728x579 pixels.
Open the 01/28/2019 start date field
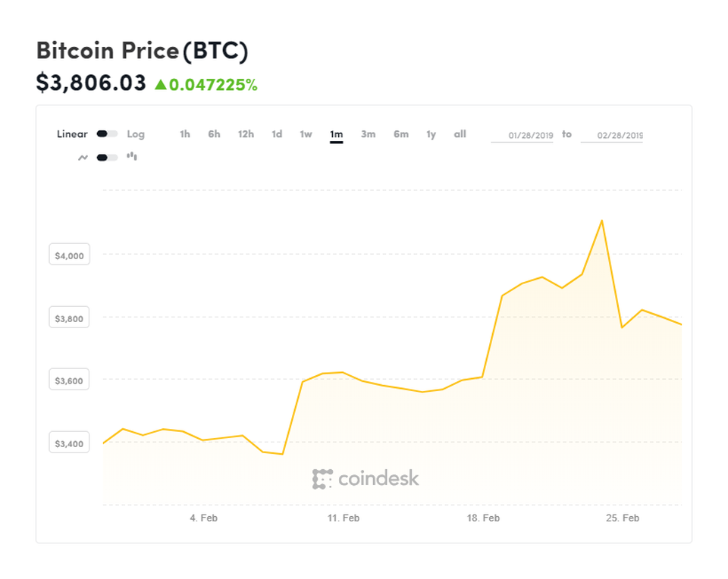click(522, 136)
